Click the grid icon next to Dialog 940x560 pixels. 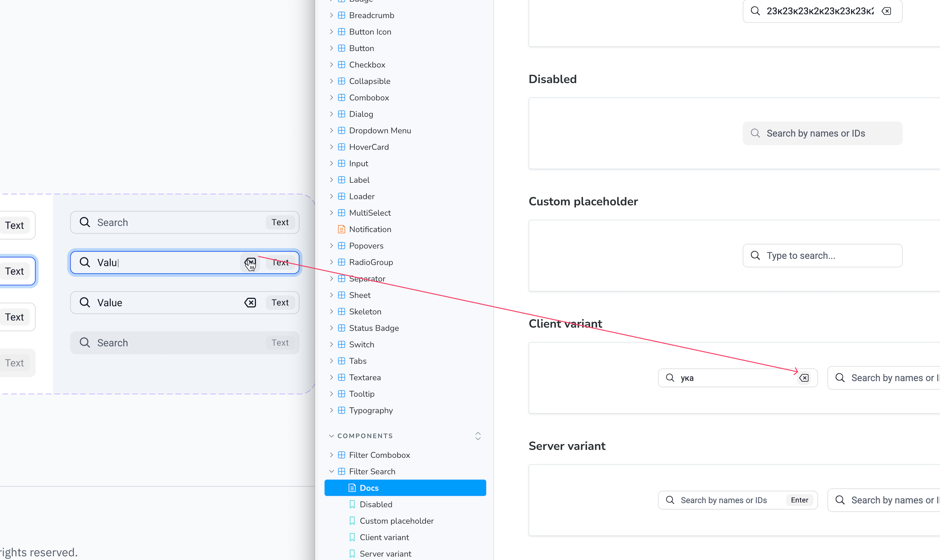point(341,114)
